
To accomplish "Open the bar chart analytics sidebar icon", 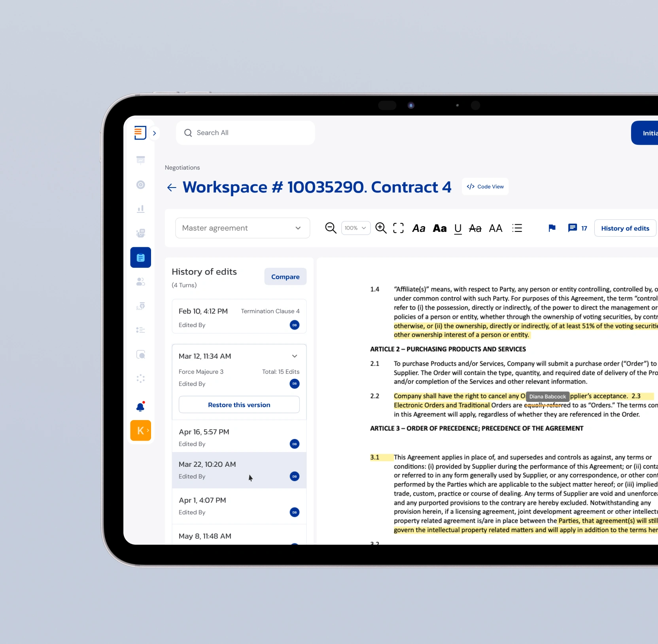I will click(140, 209).
